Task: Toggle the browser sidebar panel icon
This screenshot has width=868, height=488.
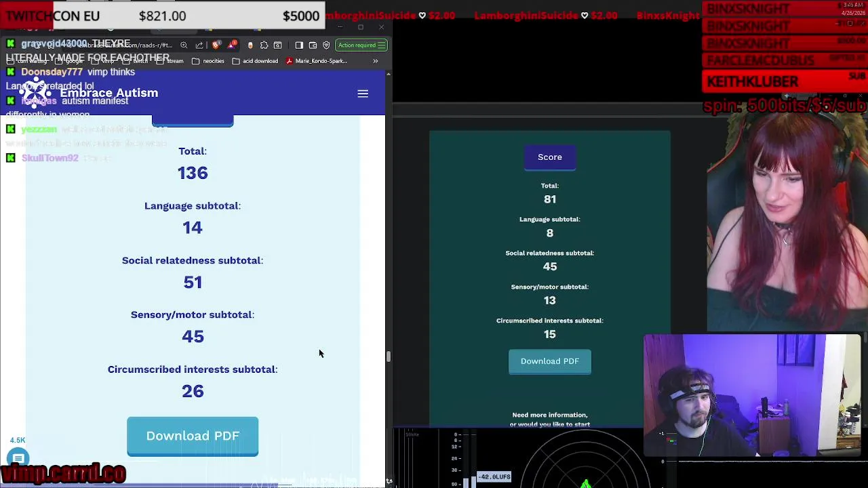Action: pos(299,45)
